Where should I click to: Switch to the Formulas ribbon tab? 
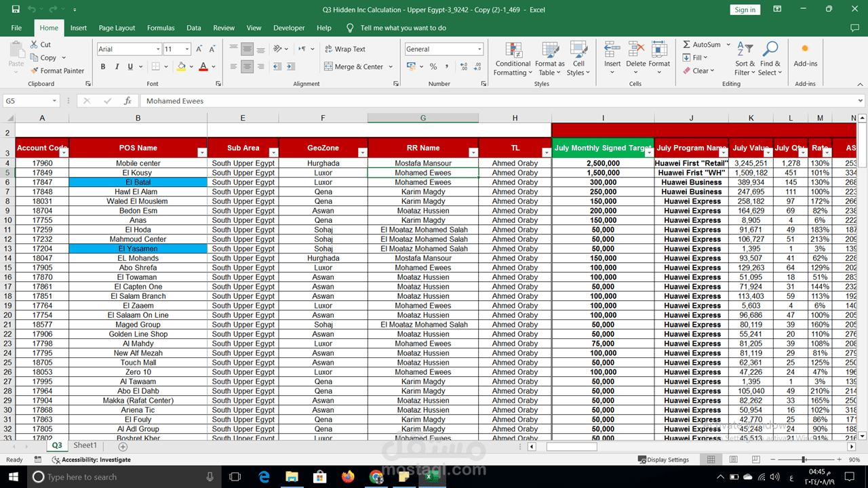coord(161,28)
